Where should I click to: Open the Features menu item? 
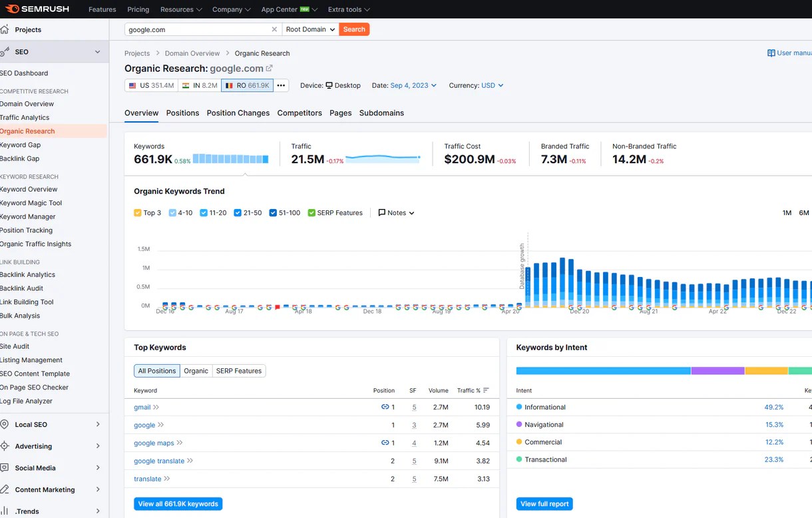102,9
